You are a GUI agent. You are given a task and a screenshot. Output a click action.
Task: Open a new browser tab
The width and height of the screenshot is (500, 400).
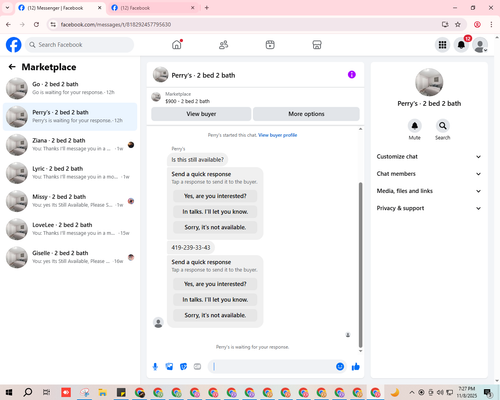point(207,8)
